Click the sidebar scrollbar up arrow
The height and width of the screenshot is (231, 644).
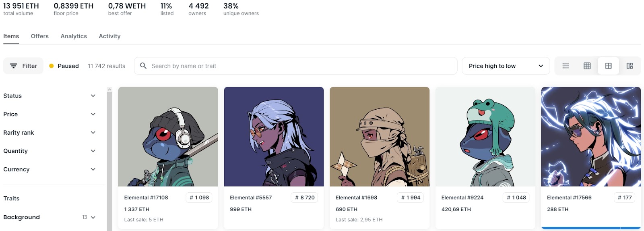coord(109,89)
